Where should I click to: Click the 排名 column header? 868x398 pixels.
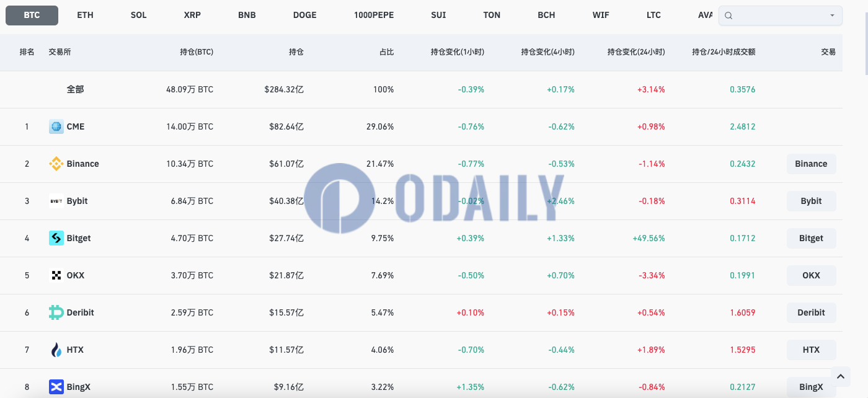(27, 52)
